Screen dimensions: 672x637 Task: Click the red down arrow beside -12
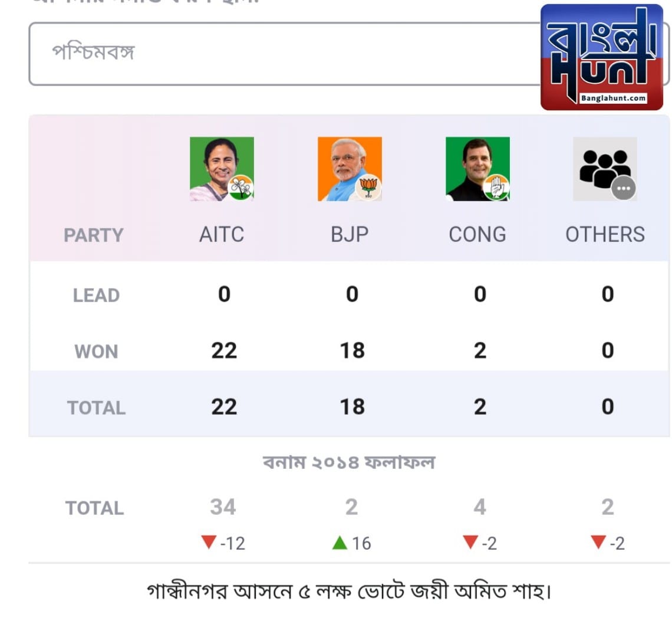[209, 542]
